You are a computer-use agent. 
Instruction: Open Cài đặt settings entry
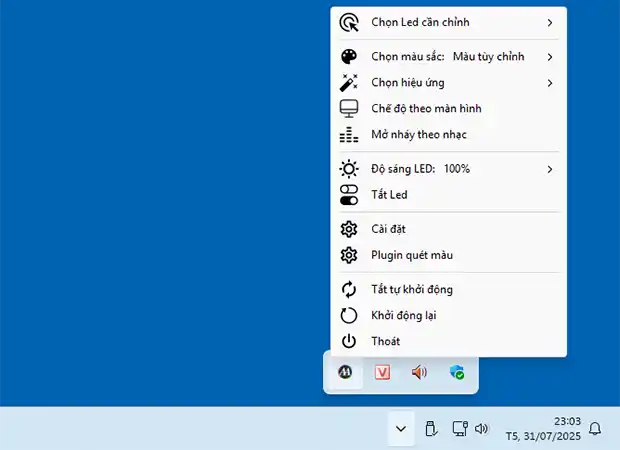click(x=448, y=229)
